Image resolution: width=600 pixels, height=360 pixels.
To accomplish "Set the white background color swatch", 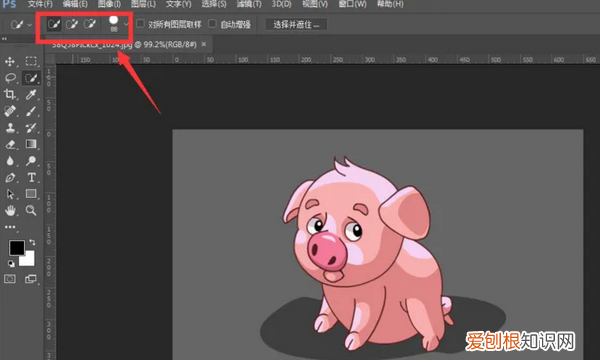I will tap(28, 259).
